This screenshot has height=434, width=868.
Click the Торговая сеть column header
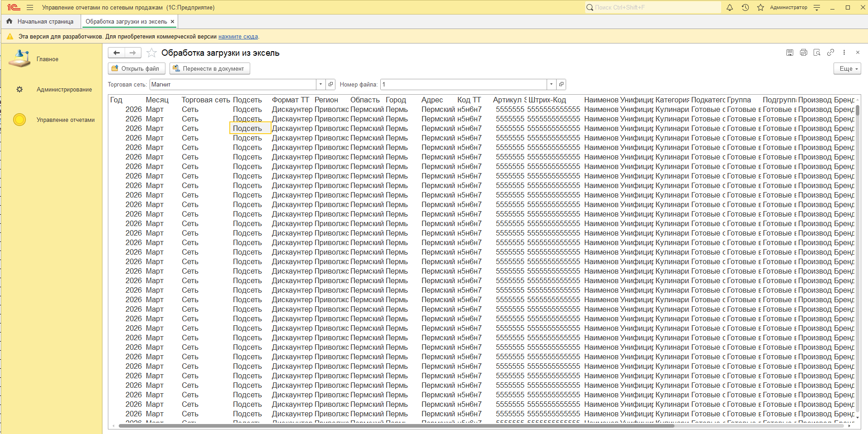206,100
